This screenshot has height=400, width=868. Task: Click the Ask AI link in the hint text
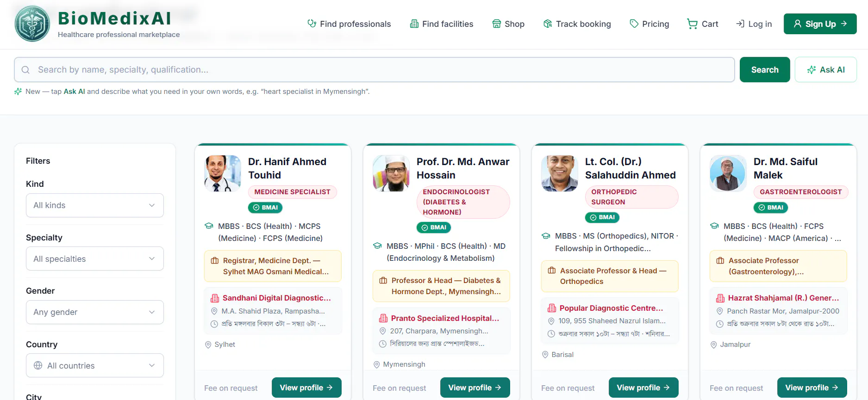point(74,92)
